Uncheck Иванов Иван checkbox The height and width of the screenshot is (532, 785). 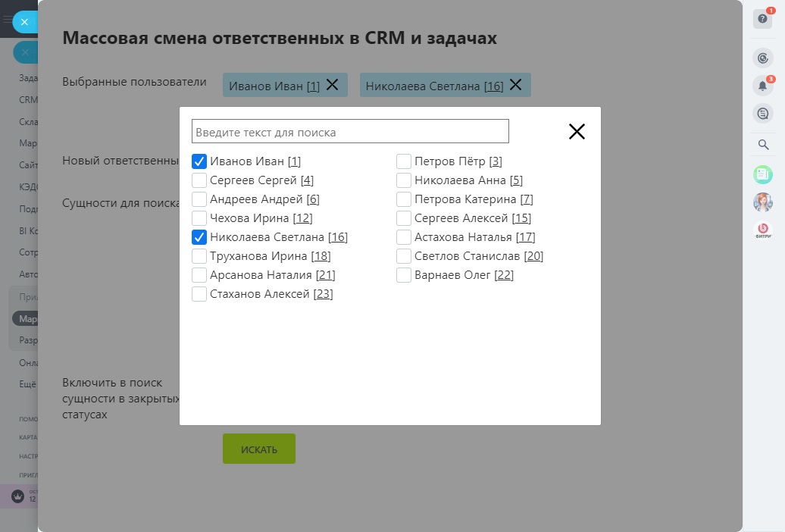tap(199, 161)
